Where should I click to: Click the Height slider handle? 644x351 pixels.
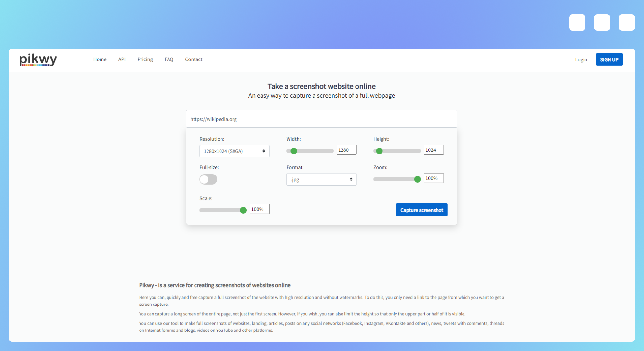[x=379, y=151]
